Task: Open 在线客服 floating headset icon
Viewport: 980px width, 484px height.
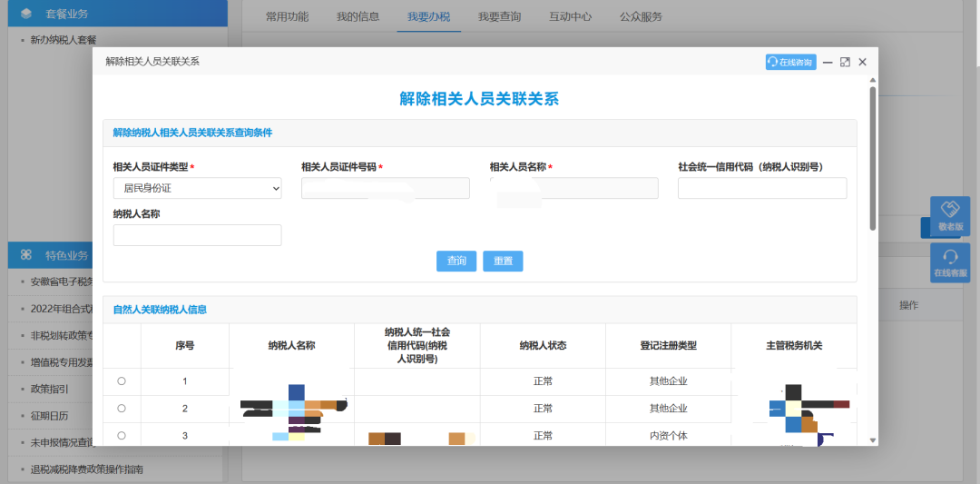Action: [x=950, y=257]
